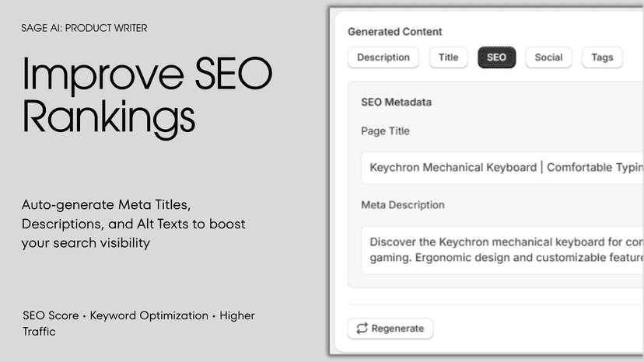This screenshot has width=644, height=362.
Task: Click the 'Auto-generate Meta Titles' paragraph
Action: tap(134, 224)
